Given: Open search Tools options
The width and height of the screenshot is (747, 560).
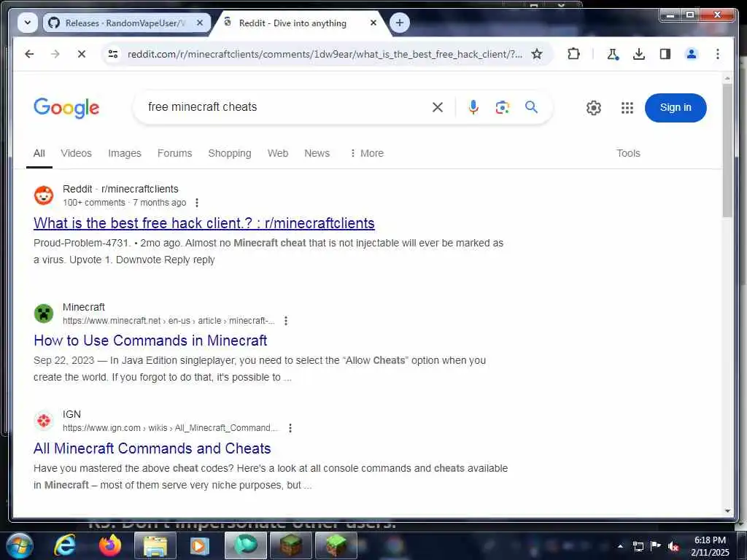Looking at the screenshot, I should tap(628, 153).
